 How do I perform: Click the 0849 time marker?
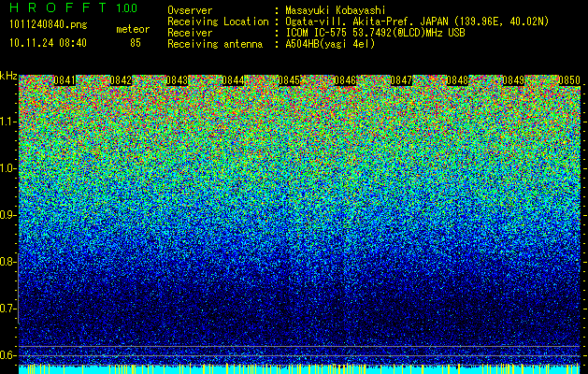click(x=513, y=80)
